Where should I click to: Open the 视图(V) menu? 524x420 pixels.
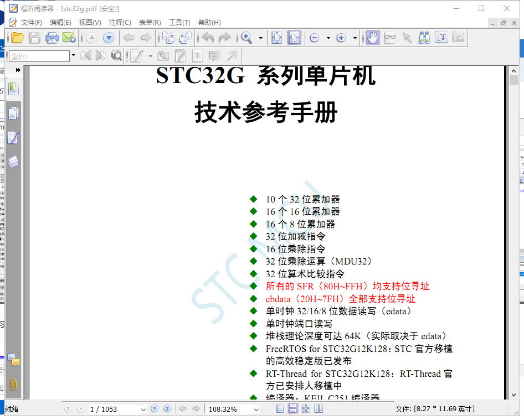pyautogui.click(x=90, y=22)
